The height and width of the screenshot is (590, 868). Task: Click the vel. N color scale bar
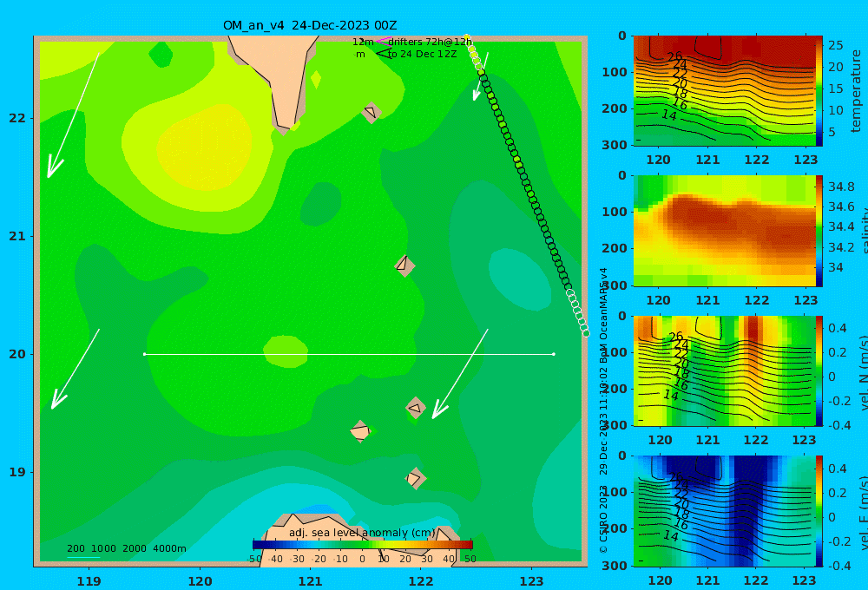[819, 371]
